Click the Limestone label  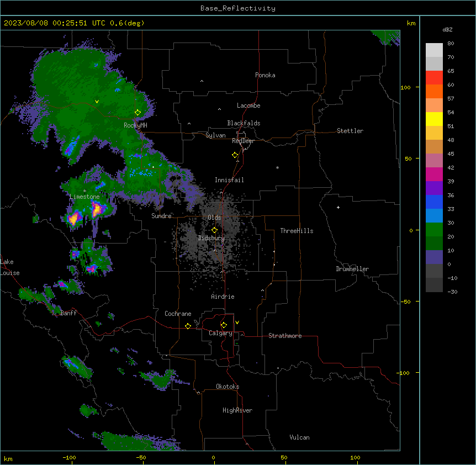84,197
